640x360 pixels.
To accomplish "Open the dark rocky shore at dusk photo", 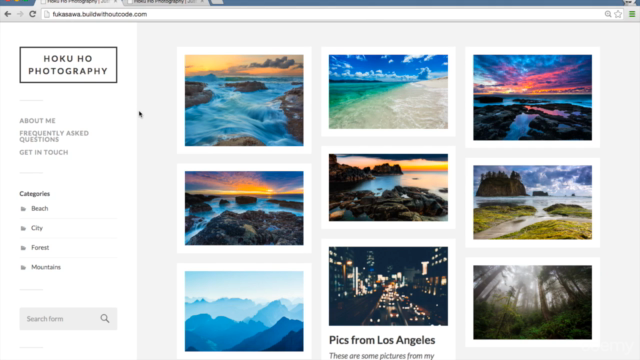I will point(388,188).
